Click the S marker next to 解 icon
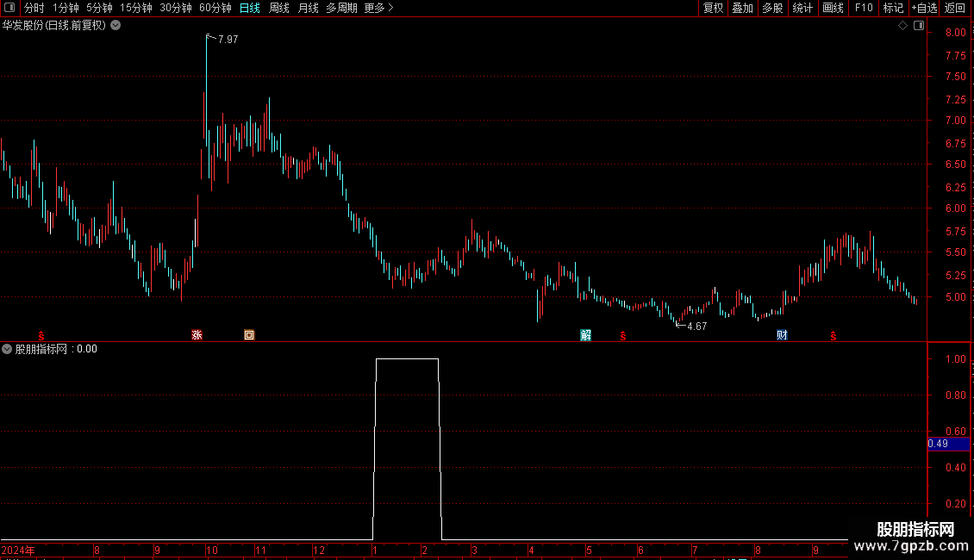This screenshot has width=974, height=560. pos(623,336)
